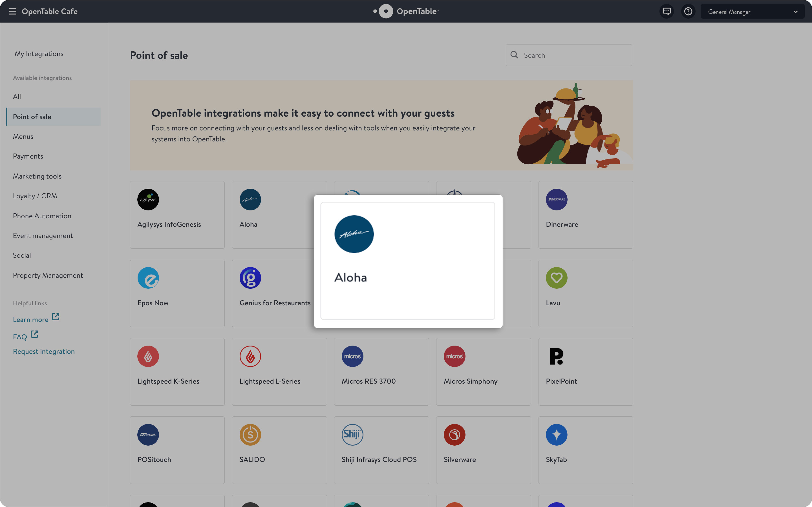The width and height of the screenshot is (812, 507).
Task: Select the SkyTab star icon
Action: (556, 435)
